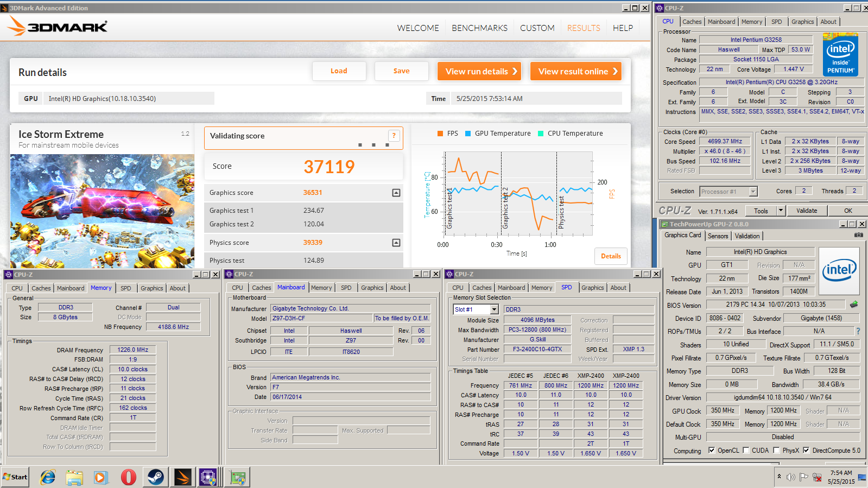
Task: Click the Tools button in CPU-Z
Action: click(x=761, y=211)
